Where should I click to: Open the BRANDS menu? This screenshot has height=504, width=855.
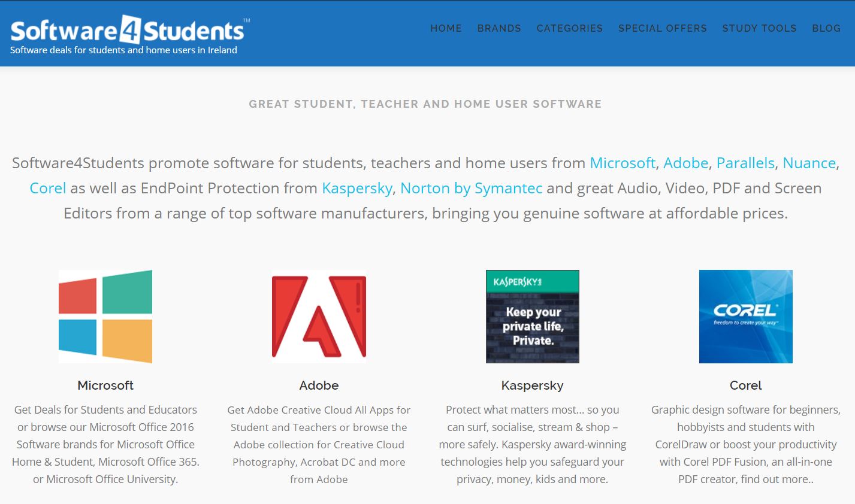(x=499, y=28)
